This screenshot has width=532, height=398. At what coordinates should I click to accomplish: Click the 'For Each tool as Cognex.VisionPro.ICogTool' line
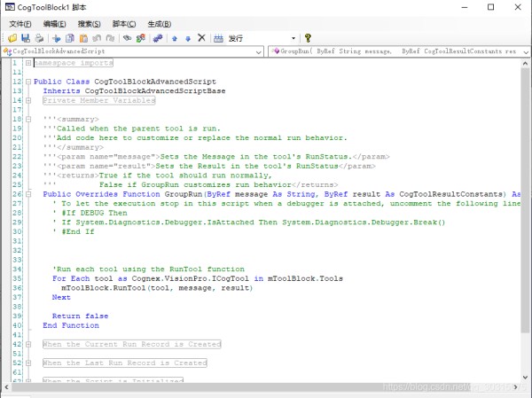pyautogui.click(x=198, y=278)
